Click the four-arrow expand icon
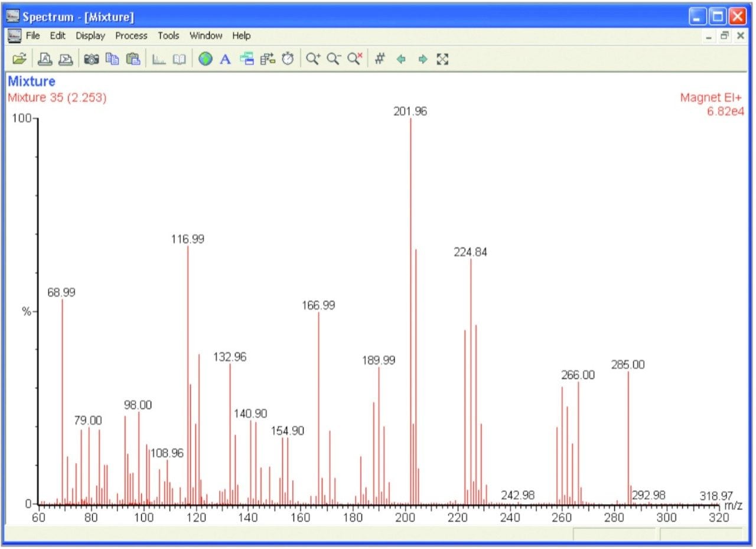756x549 pixels. click(x=442, y=59)
